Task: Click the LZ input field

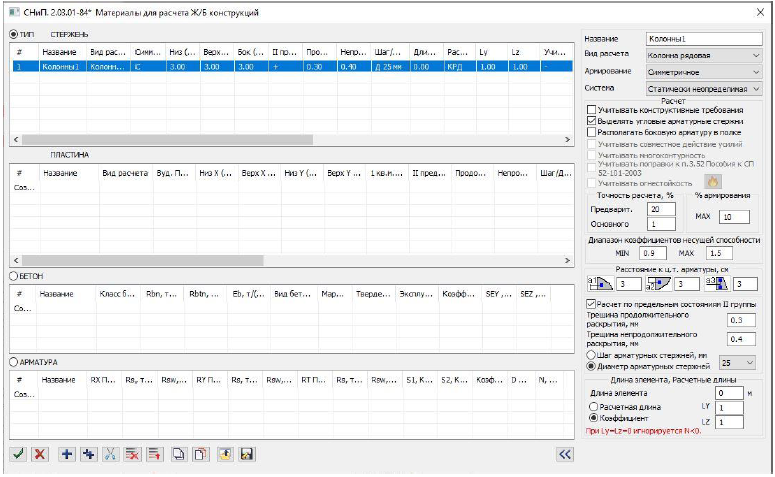Action: point(729,422)
